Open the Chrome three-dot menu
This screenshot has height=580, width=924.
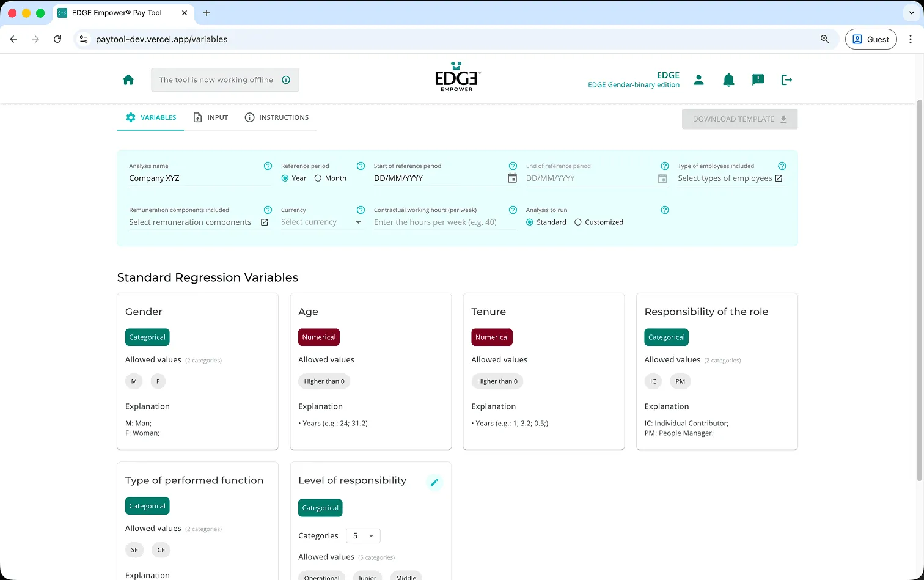point(911,39)
